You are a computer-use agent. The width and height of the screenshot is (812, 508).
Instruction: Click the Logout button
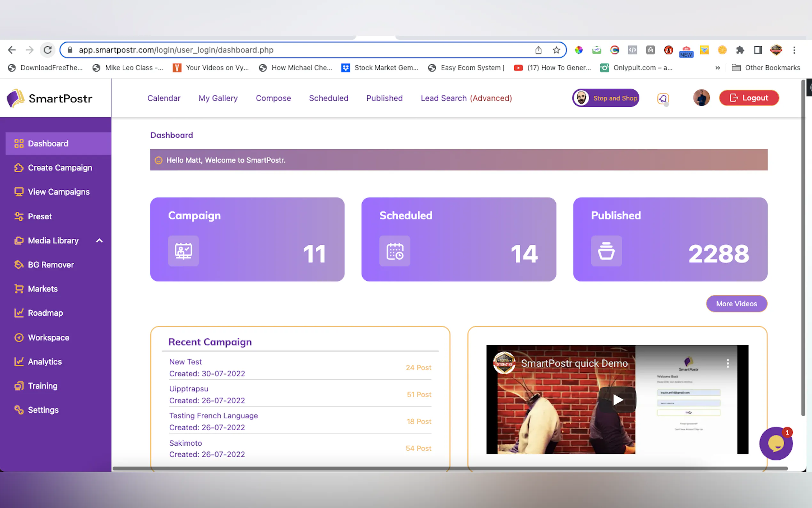click(x=749, y=98)
